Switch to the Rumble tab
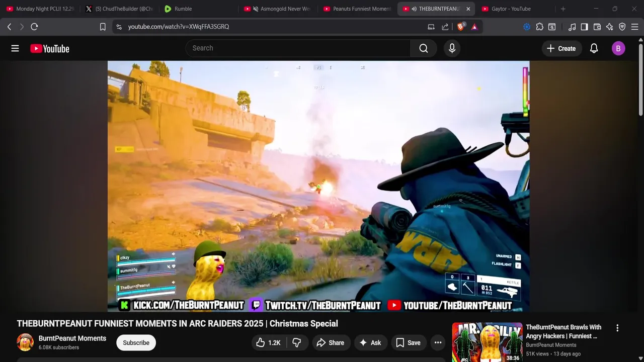The height and width of the screenshot is (362, 644). pyautogui.click(x=199, y=9)
